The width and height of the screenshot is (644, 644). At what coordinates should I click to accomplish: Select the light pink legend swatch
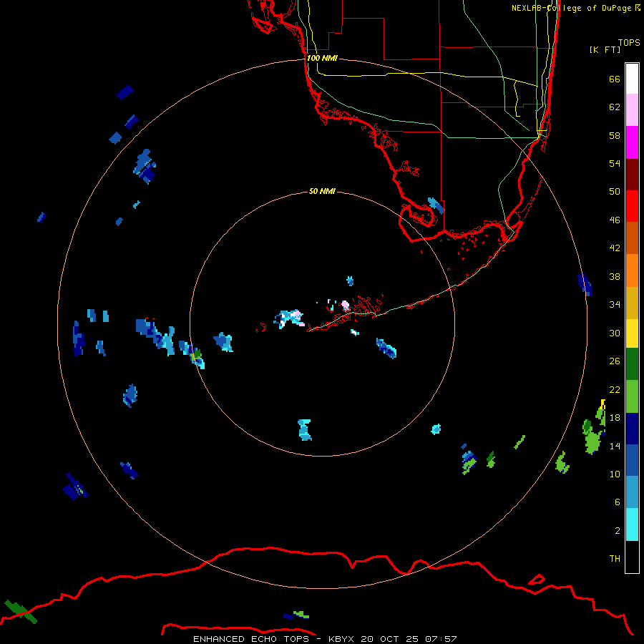point(632,109)
